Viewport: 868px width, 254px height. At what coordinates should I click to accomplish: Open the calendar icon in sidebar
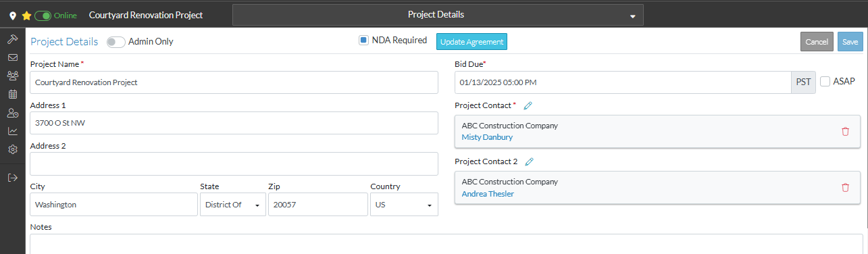point(12,94)
